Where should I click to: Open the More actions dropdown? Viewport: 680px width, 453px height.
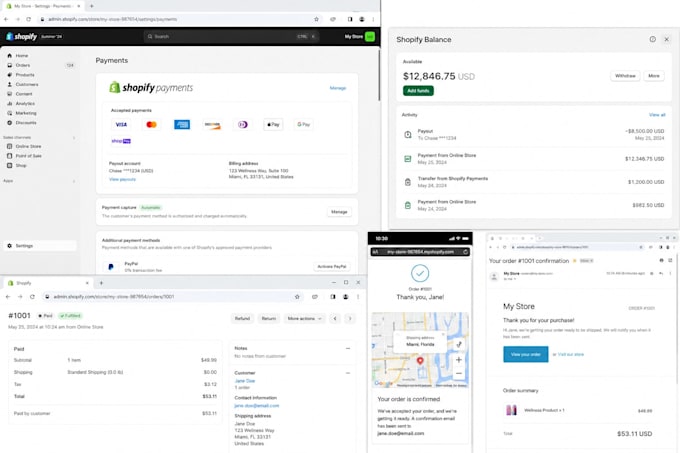pyautogui.click(x=304, y=318)
